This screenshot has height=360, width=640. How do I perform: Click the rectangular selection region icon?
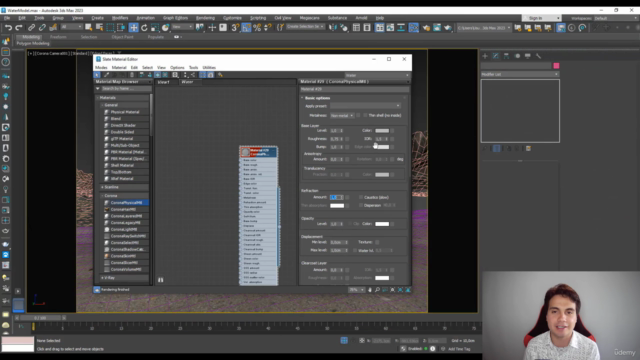click(x=110, y=28)
